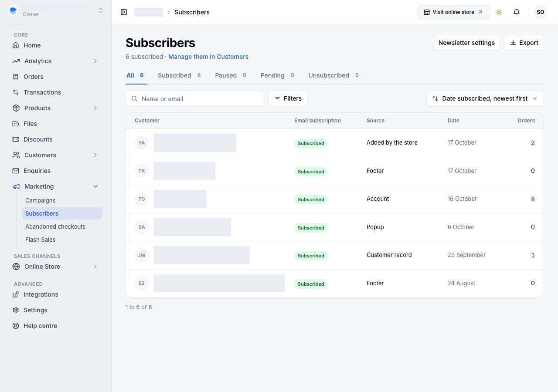Viewport: 558px width, 392px height.
Task: Click the Subscribed badge in YA row
Action: (311, 143)
